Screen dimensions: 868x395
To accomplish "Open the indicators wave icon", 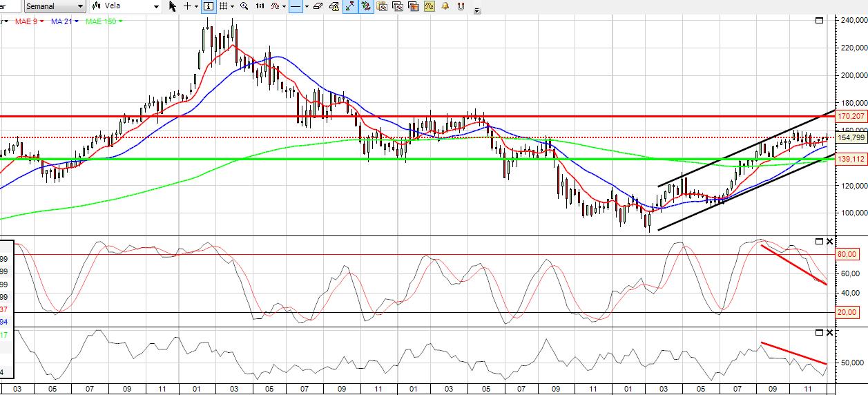I will click(x=275, y=6).
